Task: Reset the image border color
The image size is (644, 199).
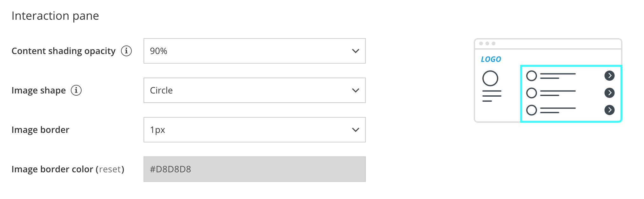Action: coord(110,169)
